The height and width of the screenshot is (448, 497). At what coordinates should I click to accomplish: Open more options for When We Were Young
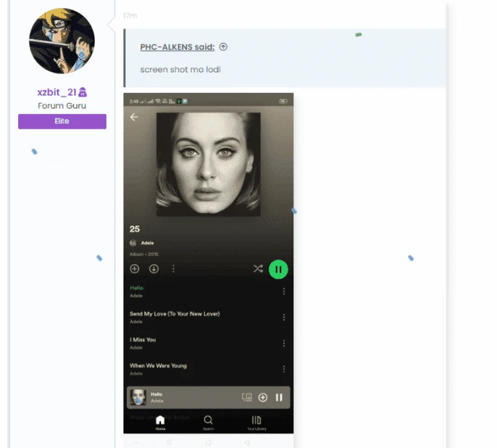pyautogui.click(x=284, y=369)
